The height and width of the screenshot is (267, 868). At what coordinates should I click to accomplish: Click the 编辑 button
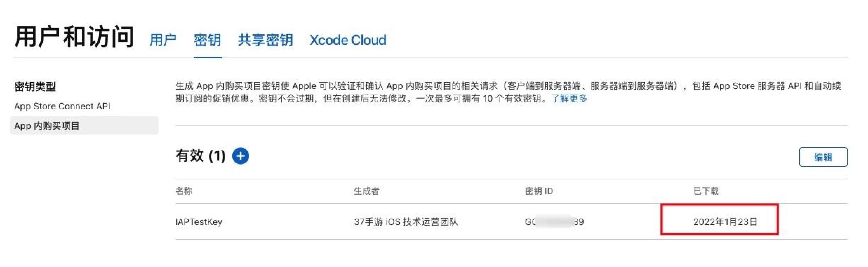coord(823,157)
